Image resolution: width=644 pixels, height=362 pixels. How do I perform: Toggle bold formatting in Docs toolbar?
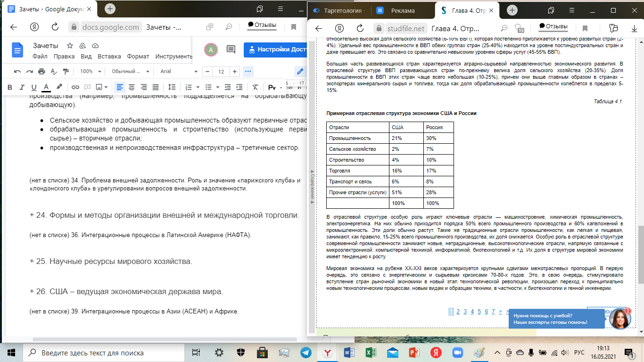click(9, 87)
